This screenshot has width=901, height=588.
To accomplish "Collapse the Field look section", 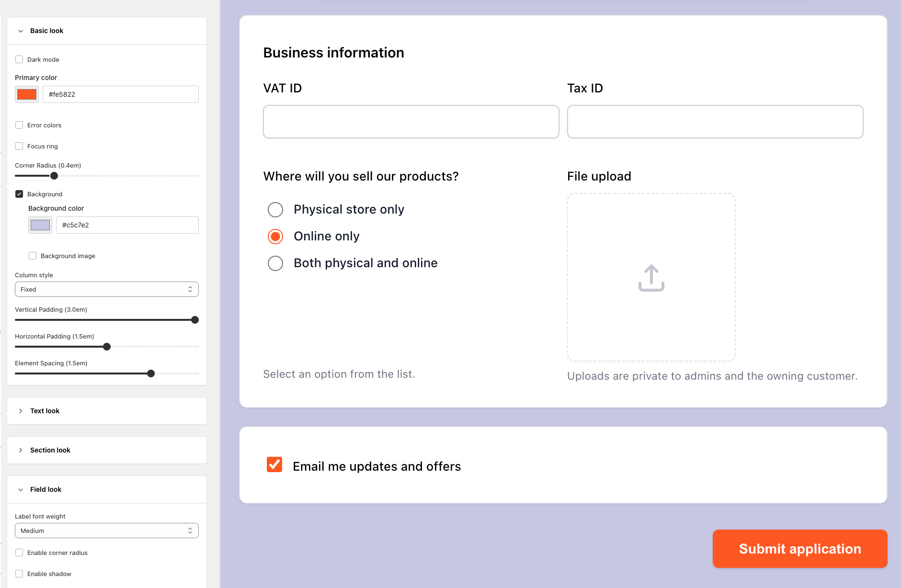I will (x=21, y=489).
